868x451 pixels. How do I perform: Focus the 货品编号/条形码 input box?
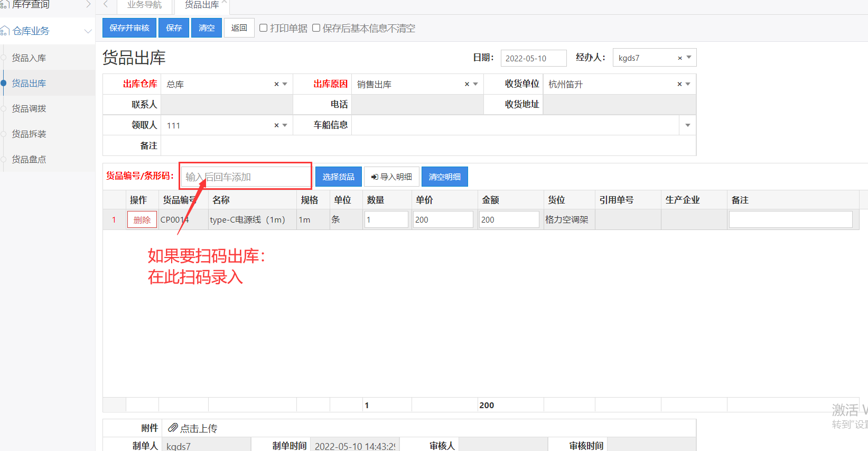(246, 177)
